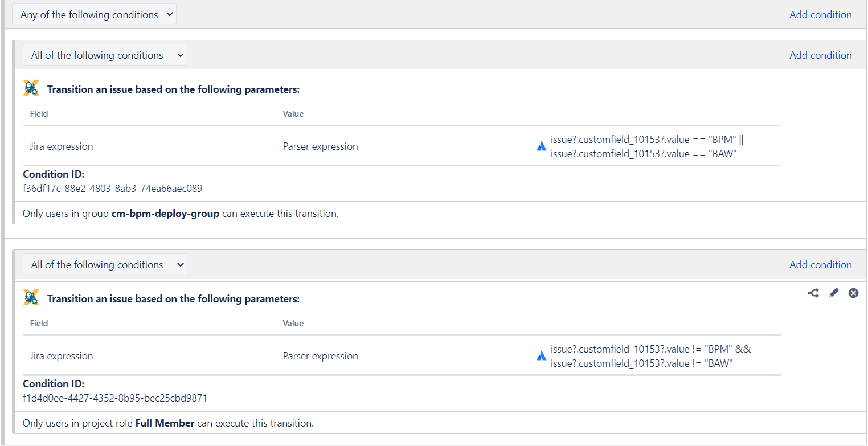Click Add condition in first group
Image resolution: width=868 pixels, height=446 pixels.
click(820, 55)
